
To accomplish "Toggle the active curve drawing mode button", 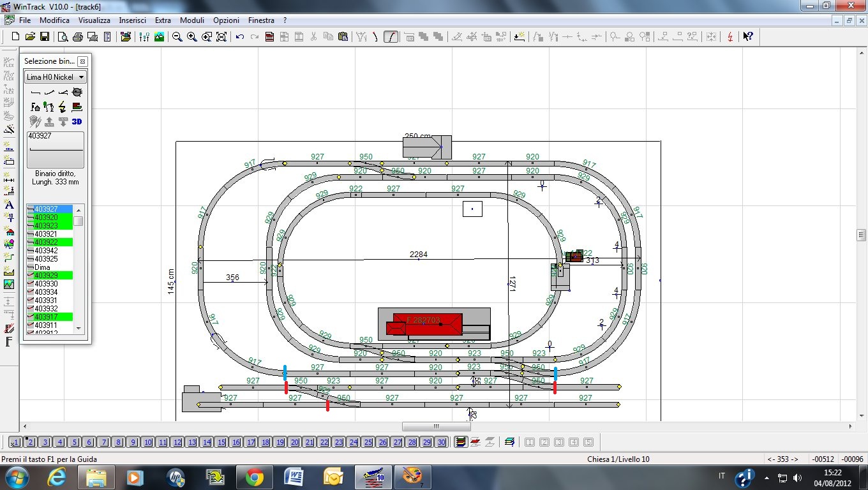I will [x=391, y=37].
